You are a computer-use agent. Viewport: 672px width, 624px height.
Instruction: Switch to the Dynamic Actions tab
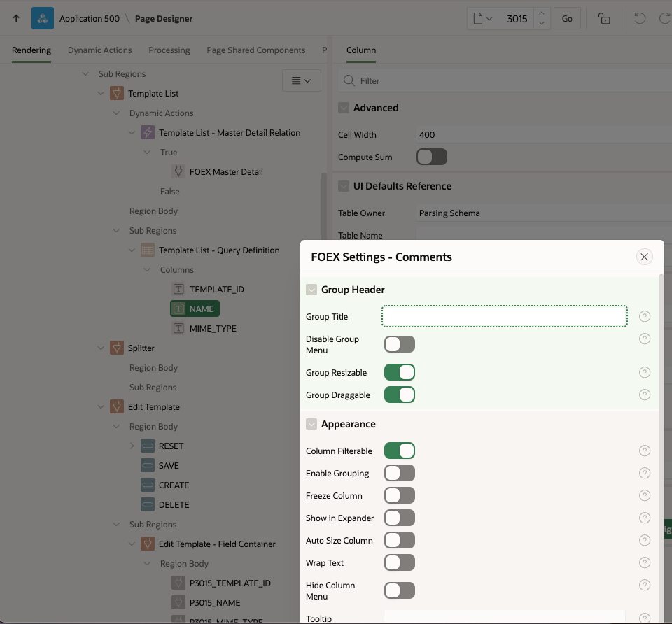click(99, 50)
